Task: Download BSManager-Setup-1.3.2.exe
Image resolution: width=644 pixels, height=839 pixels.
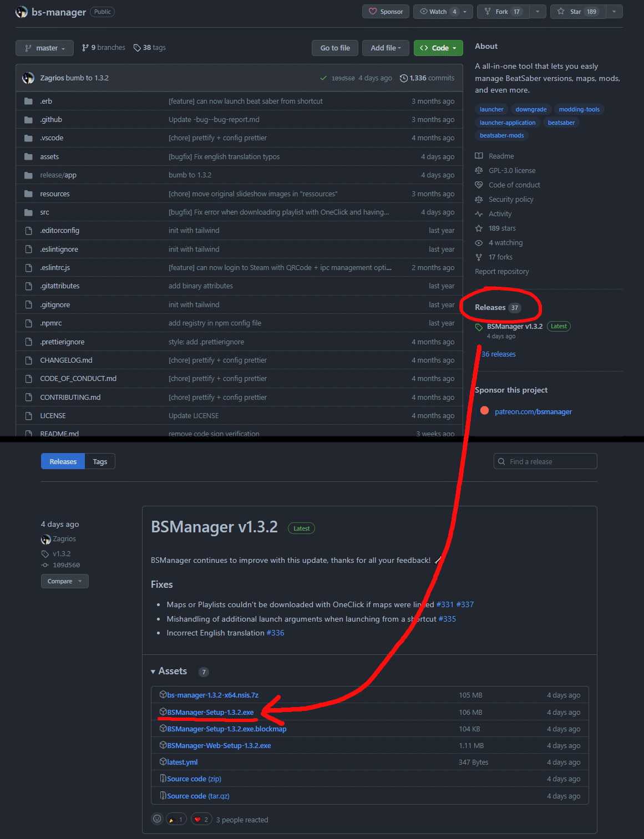Action: point(209,712)
